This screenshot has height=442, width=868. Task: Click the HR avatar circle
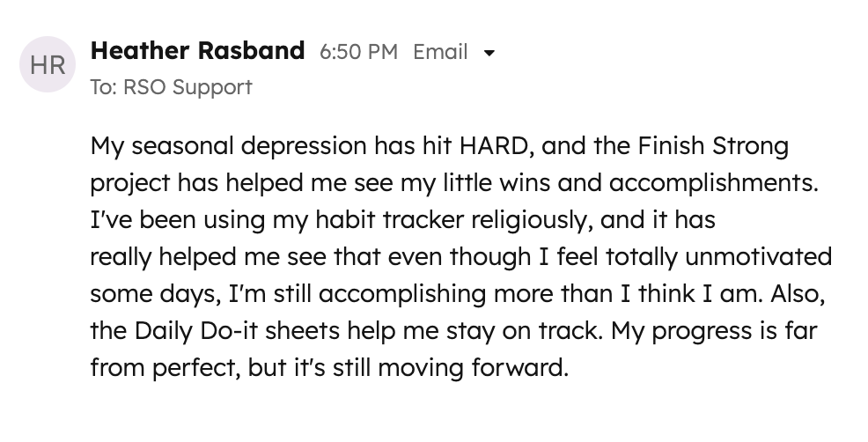click(47, 64)
